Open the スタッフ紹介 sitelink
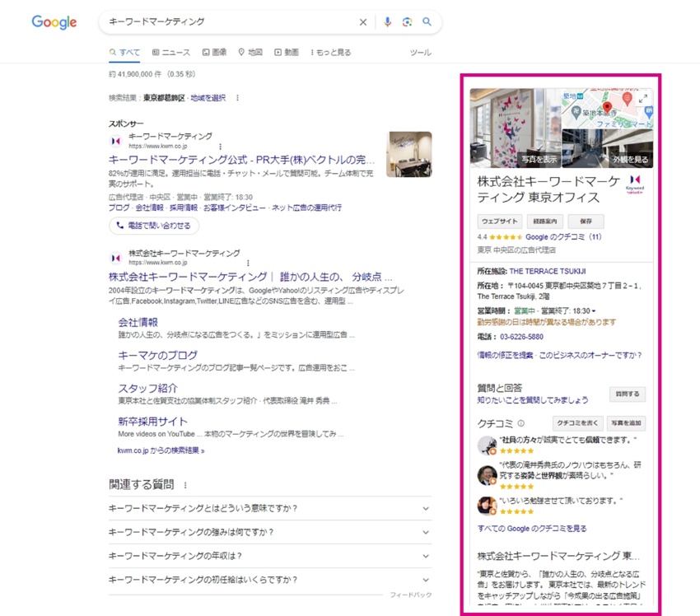The height and width of the screenshot is (616, 700). tap(147, 389)
